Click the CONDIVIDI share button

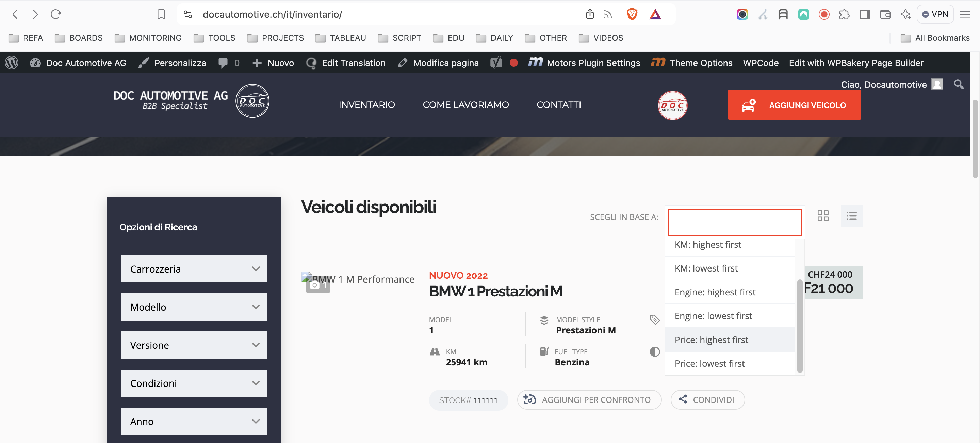[707, 400]
